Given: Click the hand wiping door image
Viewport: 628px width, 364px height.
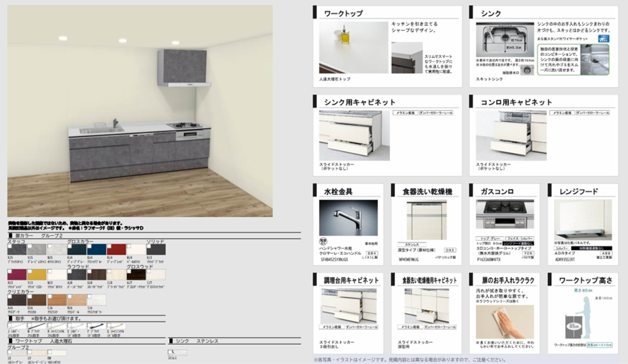Looking at the screenshot, I should pos(505,321).
